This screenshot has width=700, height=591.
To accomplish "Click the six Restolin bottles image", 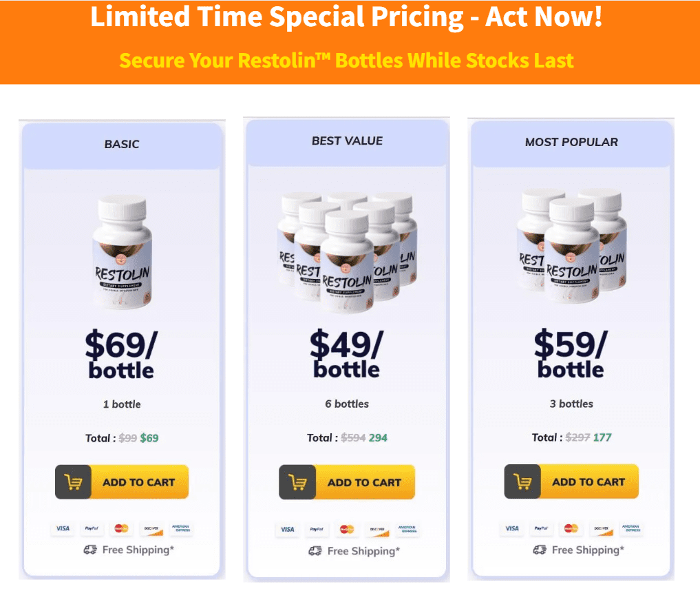I will point(347,252).
